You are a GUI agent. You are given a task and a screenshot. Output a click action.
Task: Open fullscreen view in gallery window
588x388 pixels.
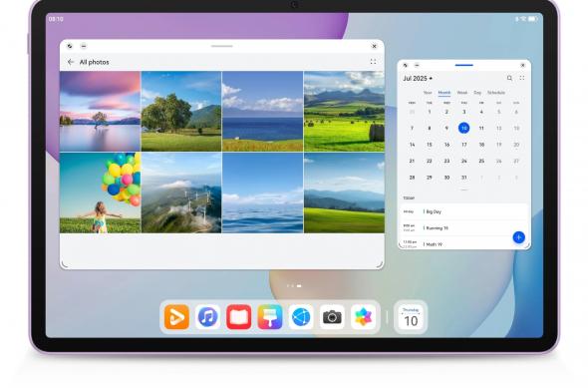point(373,62)
